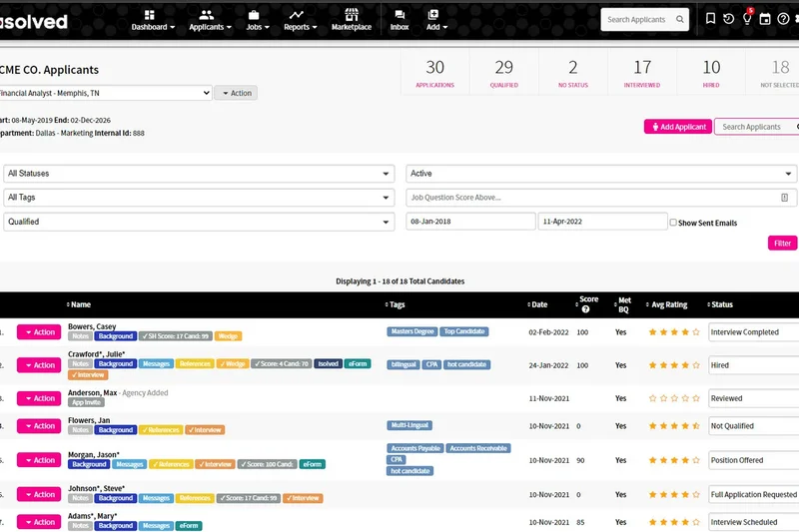Image resolution: width=799 pixels, height=532 pixels.
Task: Click the Add Applicant button
Action: coord(677,127)
